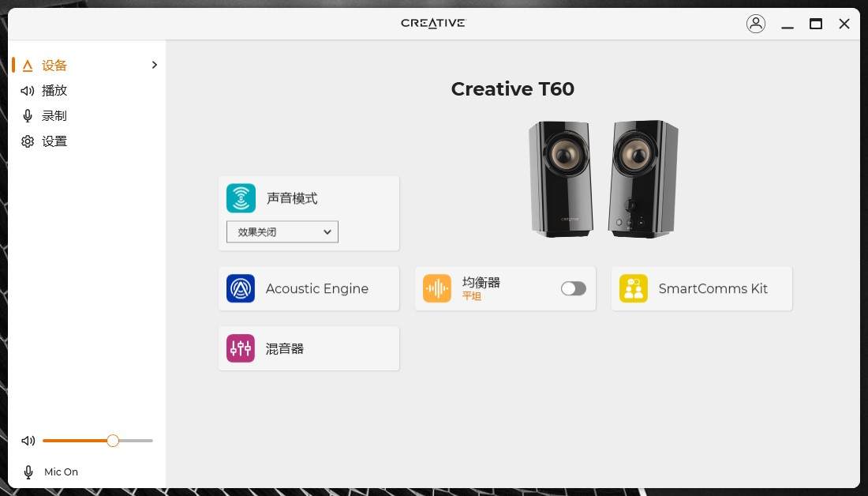Click the Creative T60 device title
Image resolution: width=868 pixels, height=496 pixels.
513,88
